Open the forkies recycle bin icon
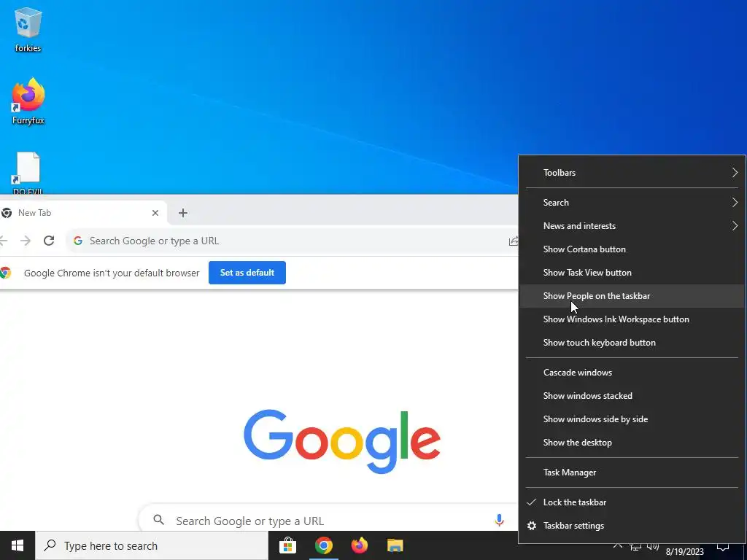Screen dimensions: 747x560 coord(28,29)
